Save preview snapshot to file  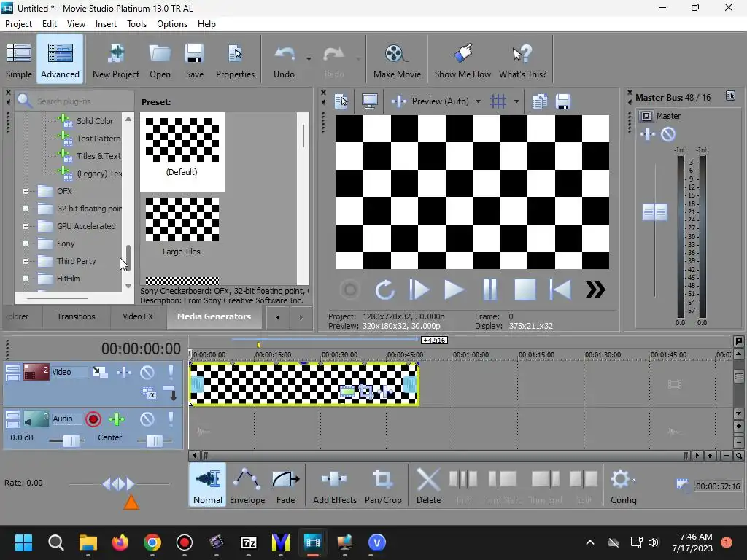[x=562, y=101]
